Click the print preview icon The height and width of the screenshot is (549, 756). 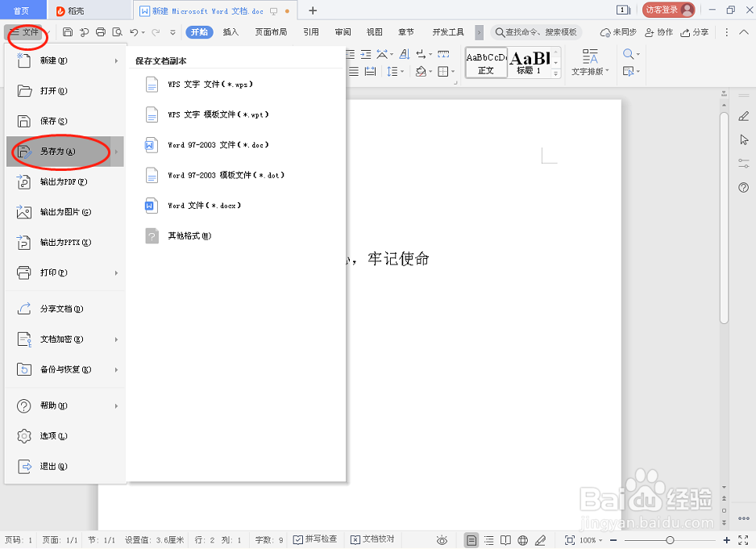point(117,32)
